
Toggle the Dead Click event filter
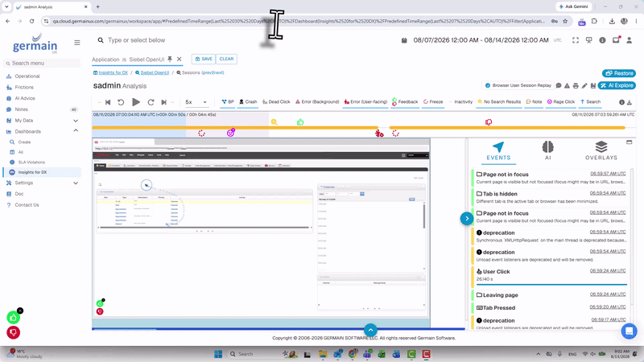pyautogui.click(x=276, y=102)
